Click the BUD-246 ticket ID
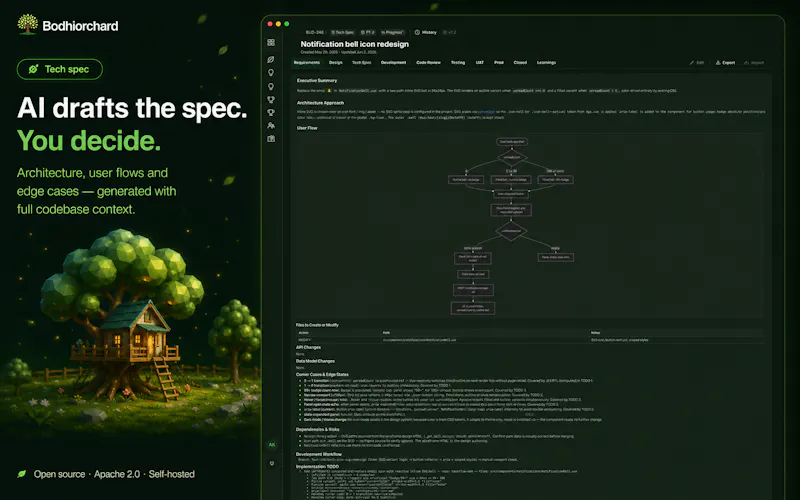Viewport: 800px width, 500px height. (x=315, y=32)
